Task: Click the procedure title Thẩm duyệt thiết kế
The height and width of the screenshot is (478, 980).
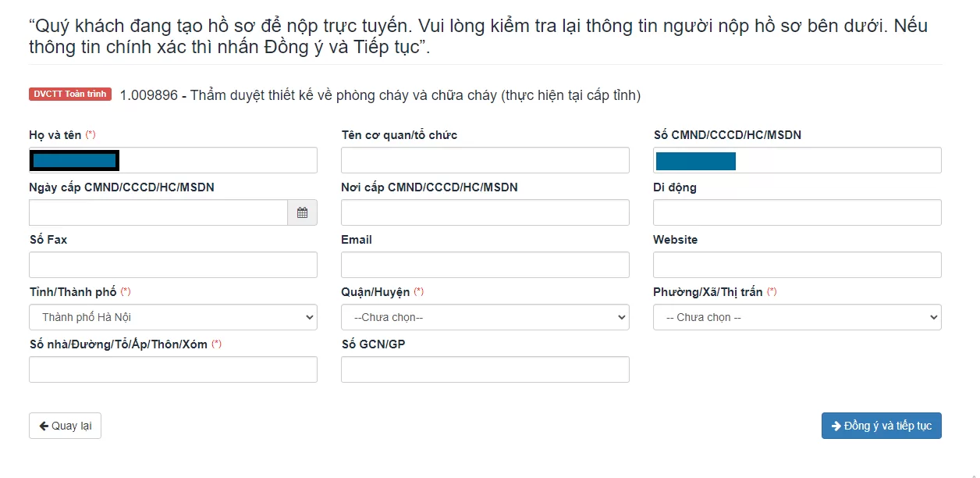Action: (x=415, y=95)
